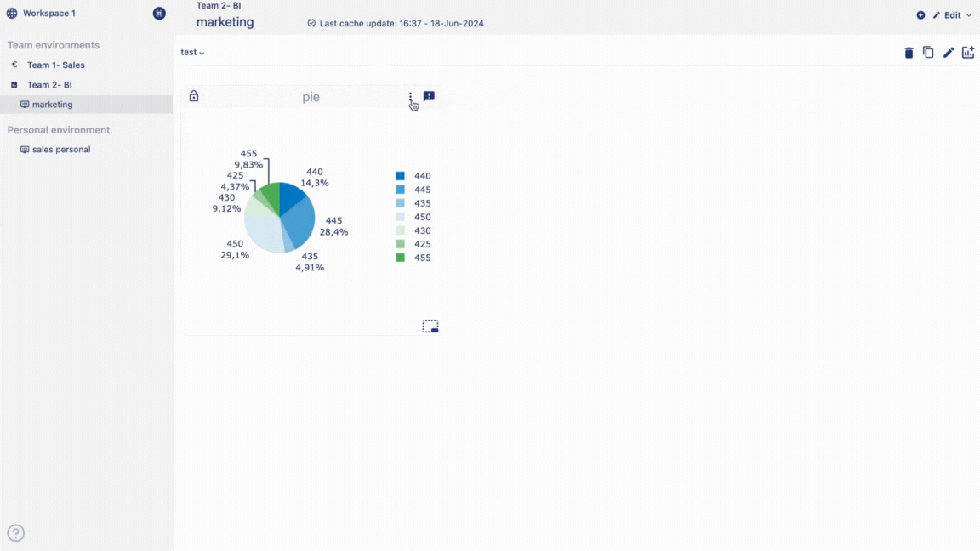Delete the dashboard with trash icon
The height and width of the screenshot is (551, 980).
click(909, 53)
